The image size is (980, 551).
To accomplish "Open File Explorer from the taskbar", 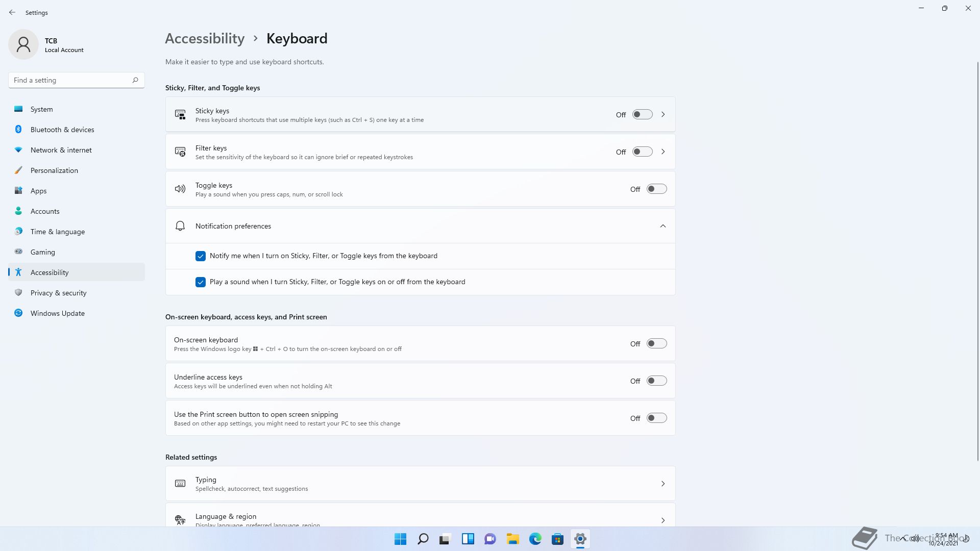I will pyautogui.click(x=512, y=539).
